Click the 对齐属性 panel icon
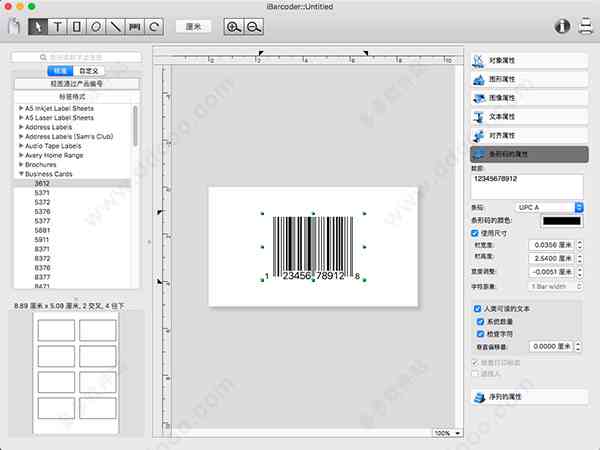This screenshot has width=600, height=450. (478, 135)
